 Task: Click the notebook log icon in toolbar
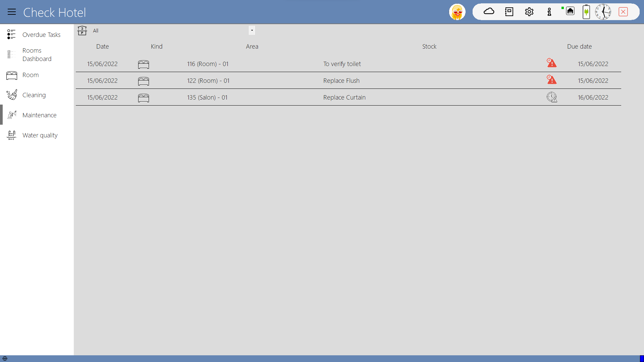point(509,12)
